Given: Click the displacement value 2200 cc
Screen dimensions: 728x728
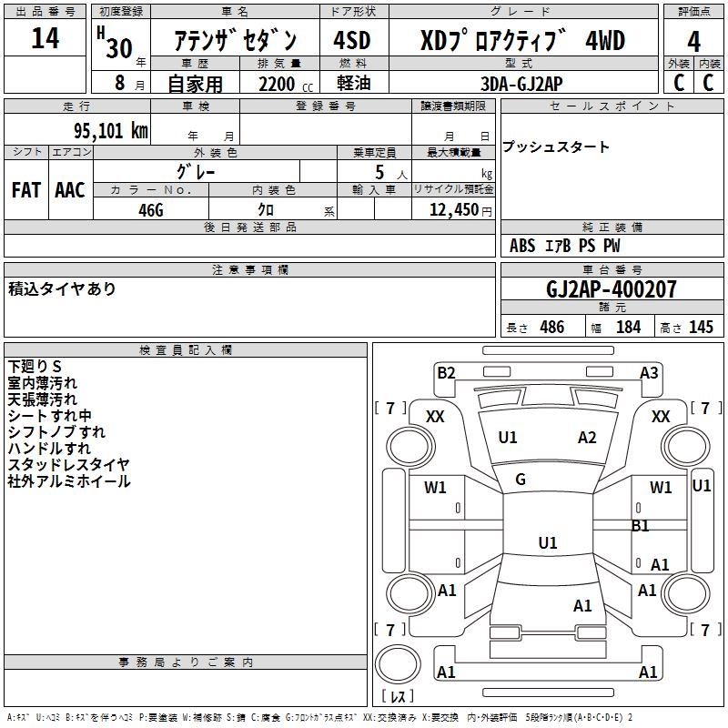Looking at the screenshot, I should click(x=286, y=84).
